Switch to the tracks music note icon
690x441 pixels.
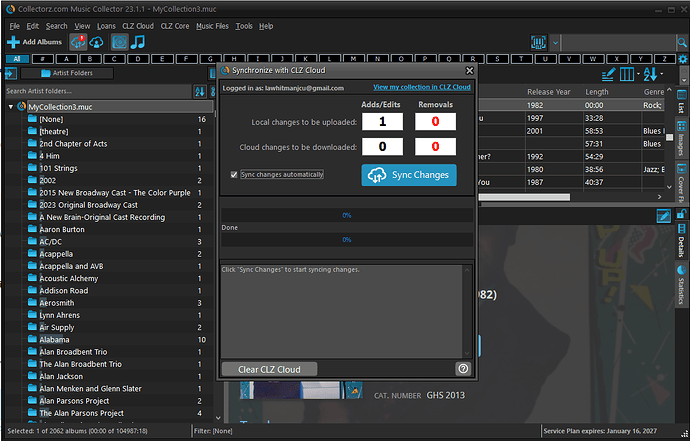click(x=138, y=42)
